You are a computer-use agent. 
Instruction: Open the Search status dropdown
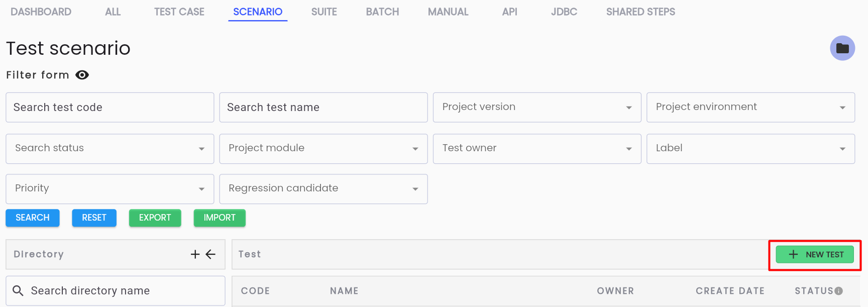pyautogui.click(x=110, y=148)
